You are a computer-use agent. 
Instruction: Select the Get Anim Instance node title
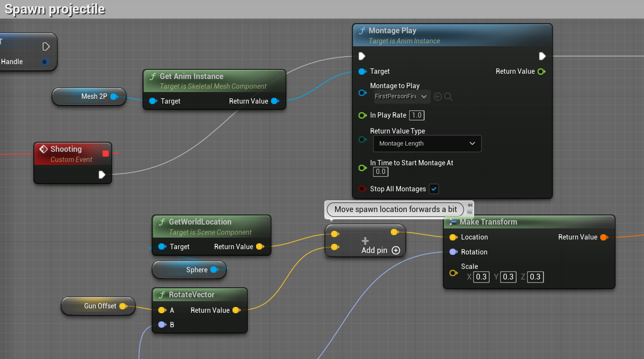click(x=192, y=76)
